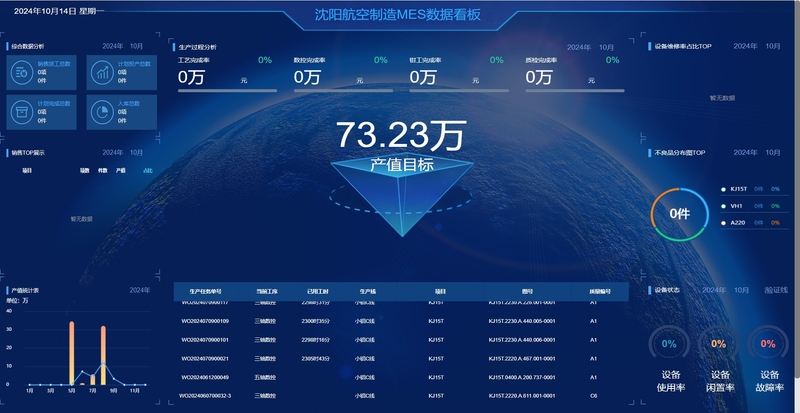Screen dimensions: 800x413
Task: Select task number WO2024070900109
Action: pos(205,322)
